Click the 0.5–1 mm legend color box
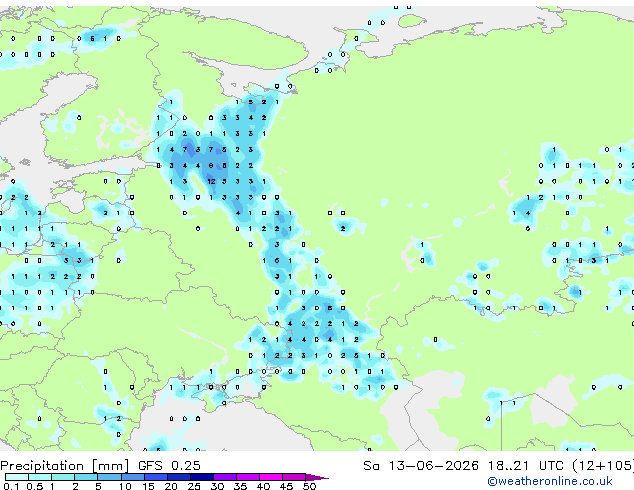 point(40,477)
